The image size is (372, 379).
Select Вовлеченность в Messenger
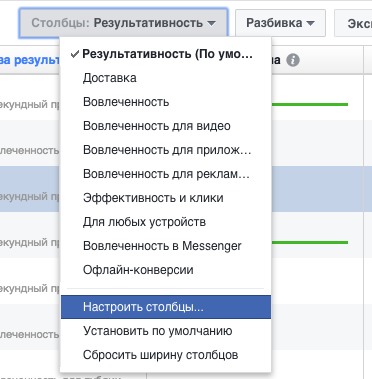166,246
